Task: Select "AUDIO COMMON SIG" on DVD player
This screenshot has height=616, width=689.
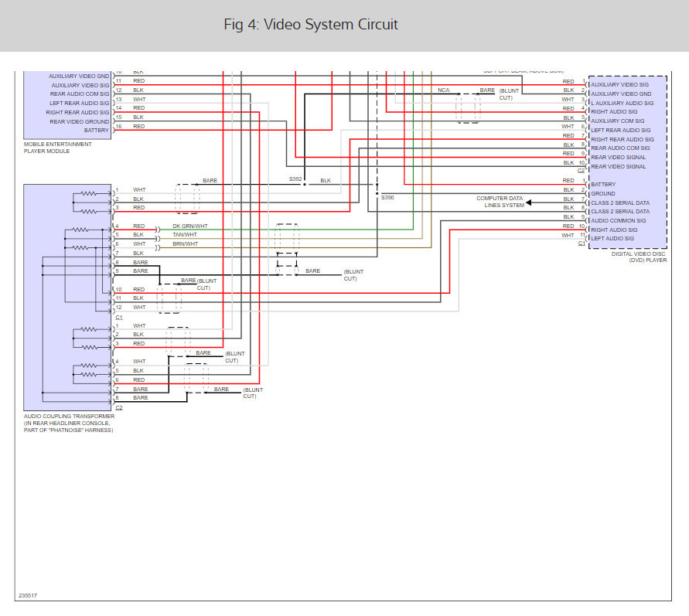Action: [619, 220]
